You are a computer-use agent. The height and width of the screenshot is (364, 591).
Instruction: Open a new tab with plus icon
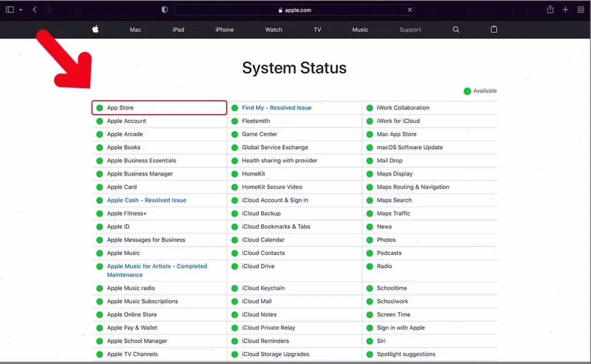565,10
